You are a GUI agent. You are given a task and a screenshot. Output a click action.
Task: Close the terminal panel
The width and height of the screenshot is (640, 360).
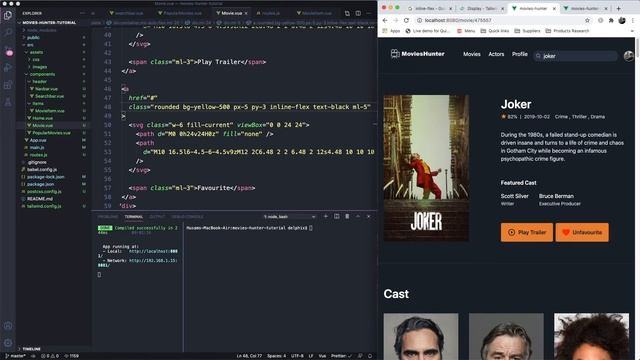[x=368, y=216]
